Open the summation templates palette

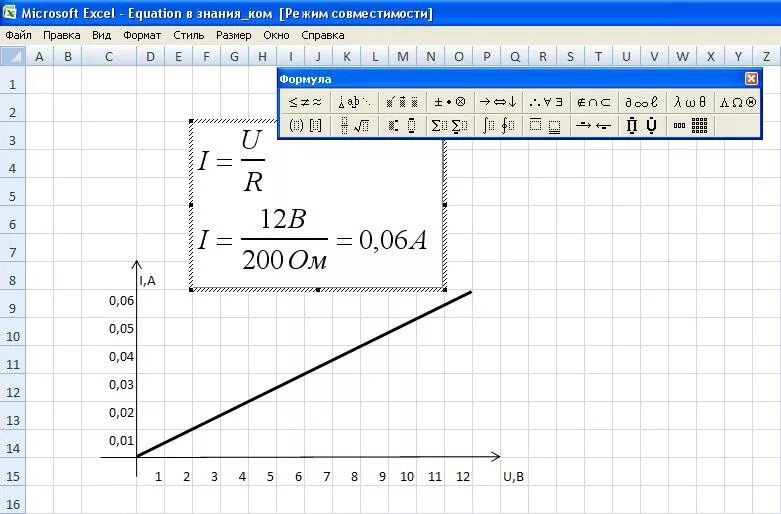tap(450, 126)
